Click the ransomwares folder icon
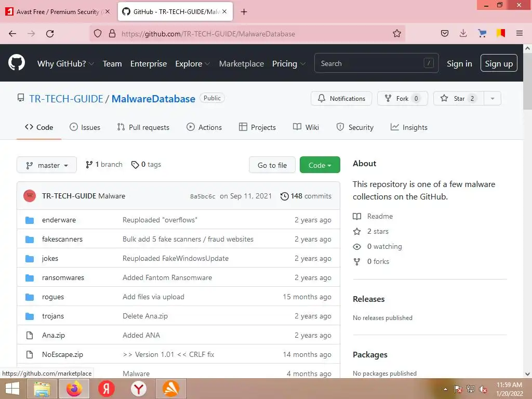The height and width of the screenshot is (399, 532). coord(30,278)
